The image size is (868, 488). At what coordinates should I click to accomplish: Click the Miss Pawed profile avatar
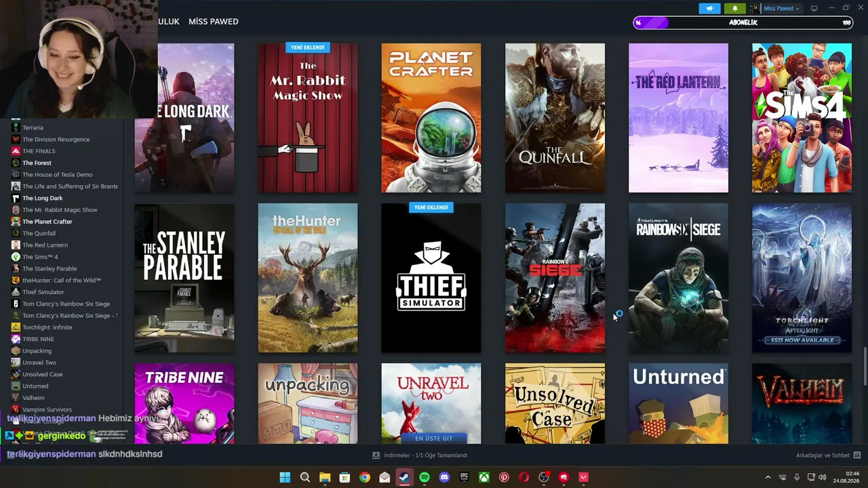(x=756, y=8)
